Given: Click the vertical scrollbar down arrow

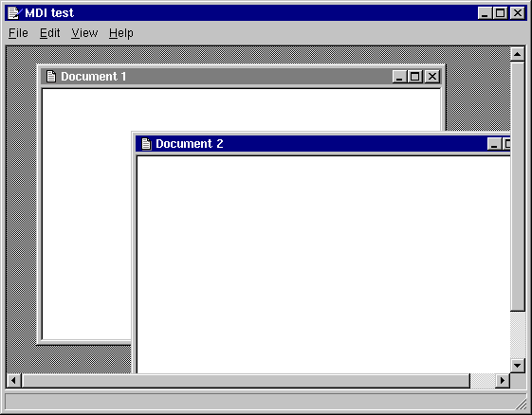Looking at the screenshot, I should point(518,366).
